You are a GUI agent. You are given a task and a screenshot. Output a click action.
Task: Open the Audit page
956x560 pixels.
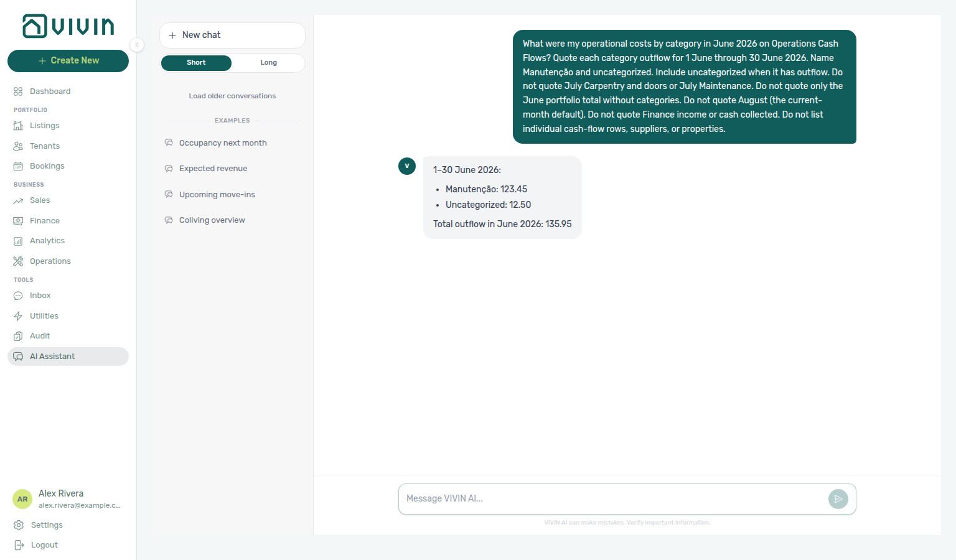click(x=68, y=336)
